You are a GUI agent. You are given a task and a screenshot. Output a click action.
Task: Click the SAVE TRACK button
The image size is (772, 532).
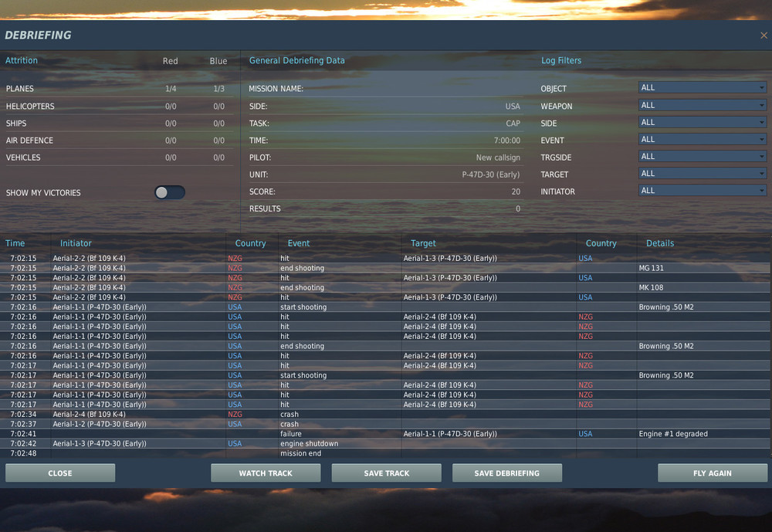(x=387, y=473)
